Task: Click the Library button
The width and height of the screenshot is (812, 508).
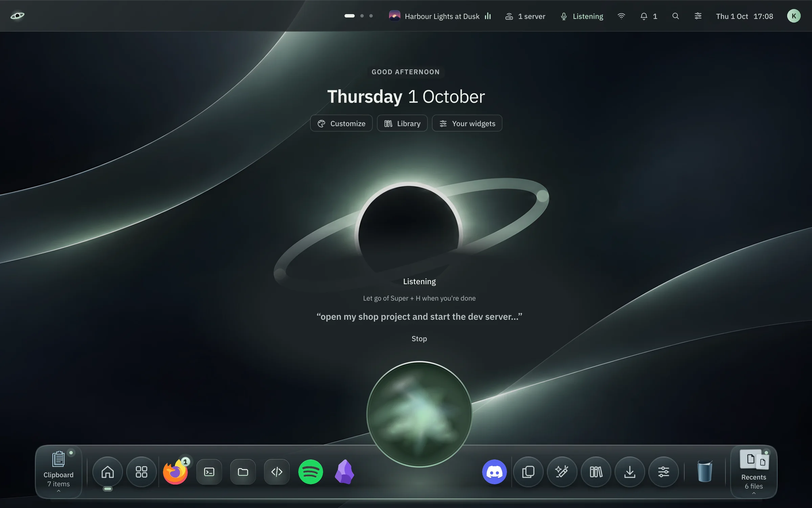Action: pyautogui.click(x=402, y=123)
